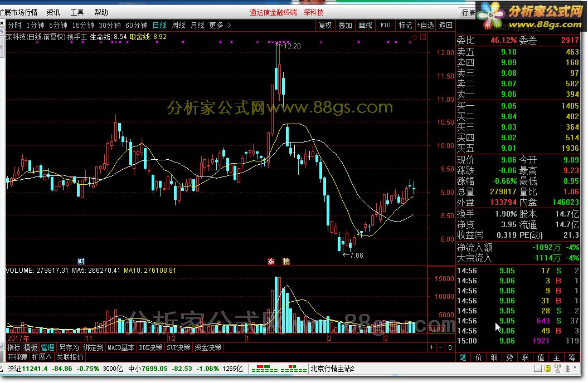588x383 pixels.
Task: Select DDE决策 indicator template
Action: [x=150, y=347]
